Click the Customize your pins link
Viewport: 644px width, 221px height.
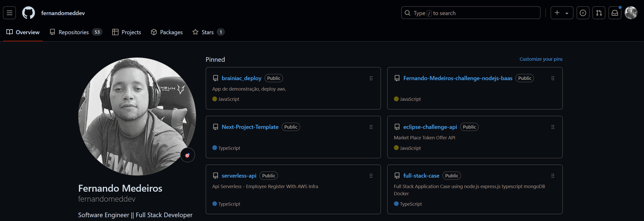pos(541,59)
